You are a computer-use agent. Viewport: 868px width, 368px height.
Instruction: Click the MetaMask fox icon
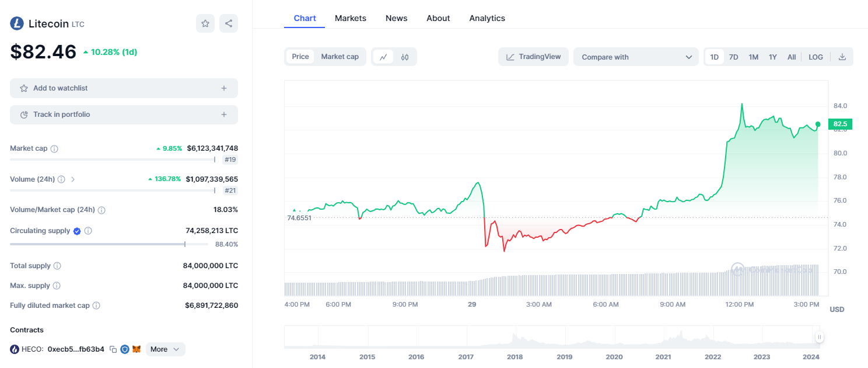136,349
